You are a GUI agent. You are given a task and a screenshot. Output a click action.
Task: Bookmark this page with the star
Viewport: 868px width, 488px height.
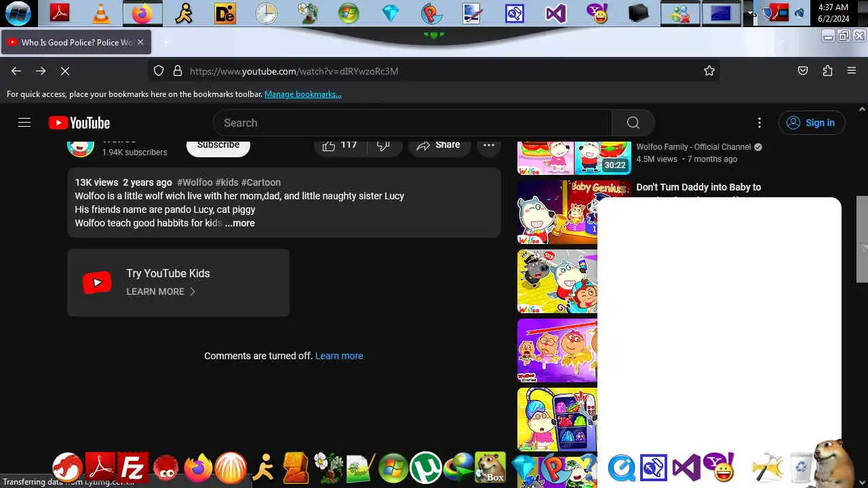click(x=709, y=71)
